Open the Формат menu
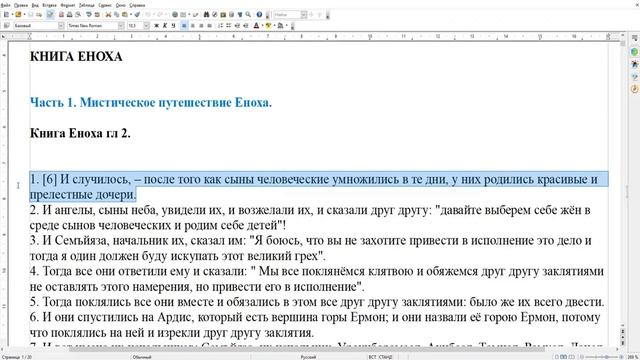 [68, 5]
